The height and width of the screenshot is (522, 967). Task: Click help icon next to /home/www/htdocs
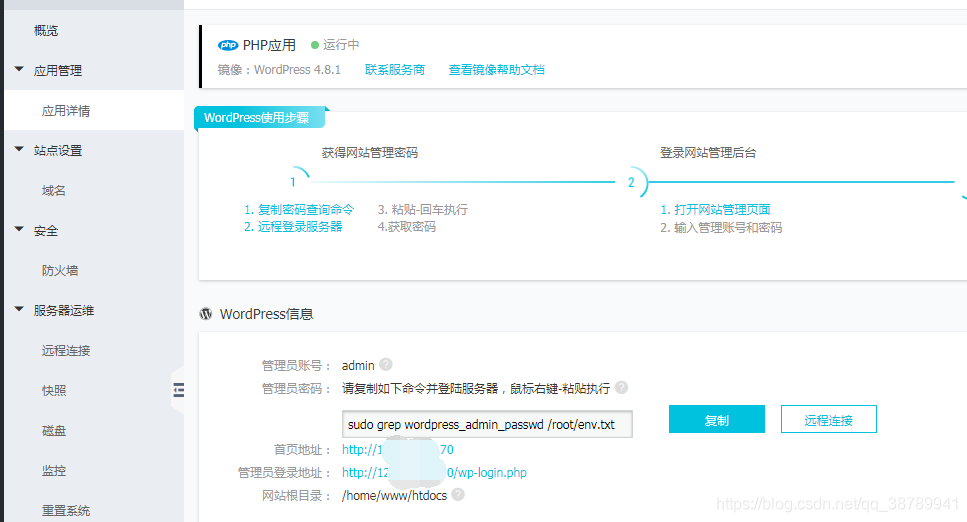458,494
